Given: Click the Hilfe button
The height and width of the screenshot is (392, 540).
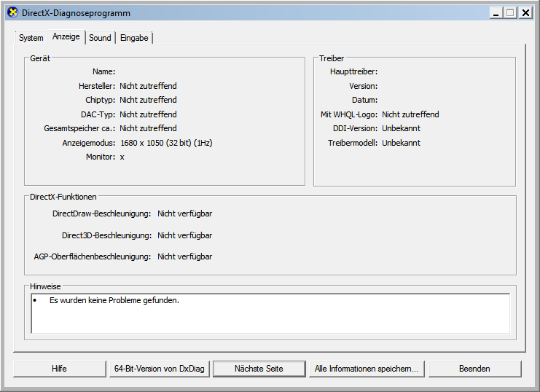Looking at the screenshot, I should [x=59, y=369].
